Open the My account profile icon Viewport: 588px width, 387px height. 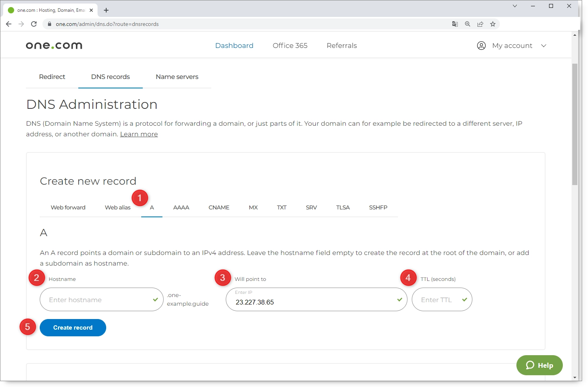481,45
